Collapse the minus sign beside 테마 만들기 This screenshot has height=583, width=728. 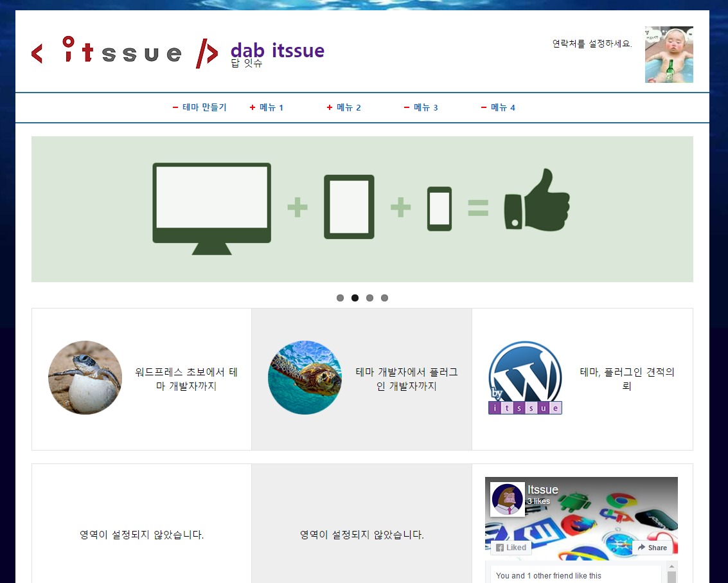click(x=175, y=107)
